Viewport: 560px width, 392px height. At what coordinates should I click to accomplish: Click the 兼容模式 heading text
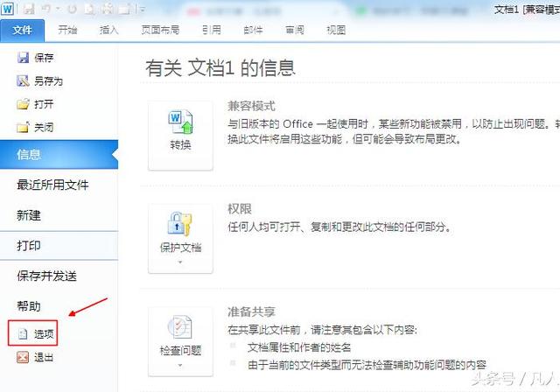pos(251,106)
